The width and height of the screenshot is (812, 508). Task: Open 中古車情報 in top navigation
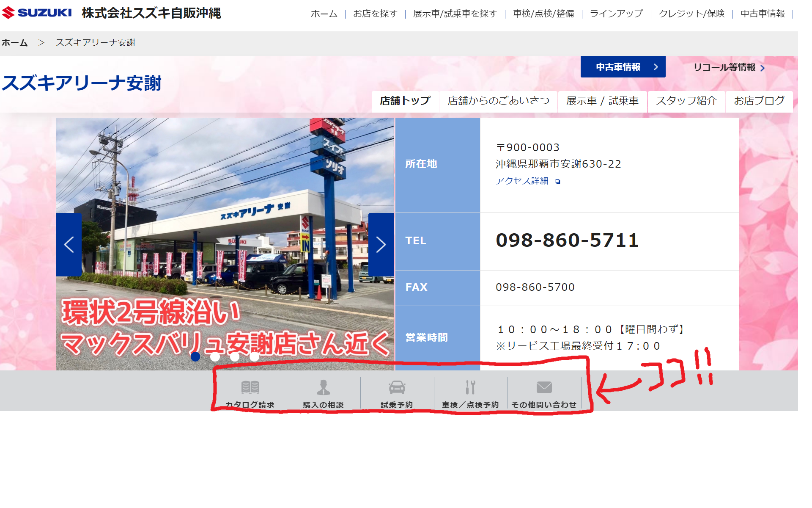click(x=763, y=14)
